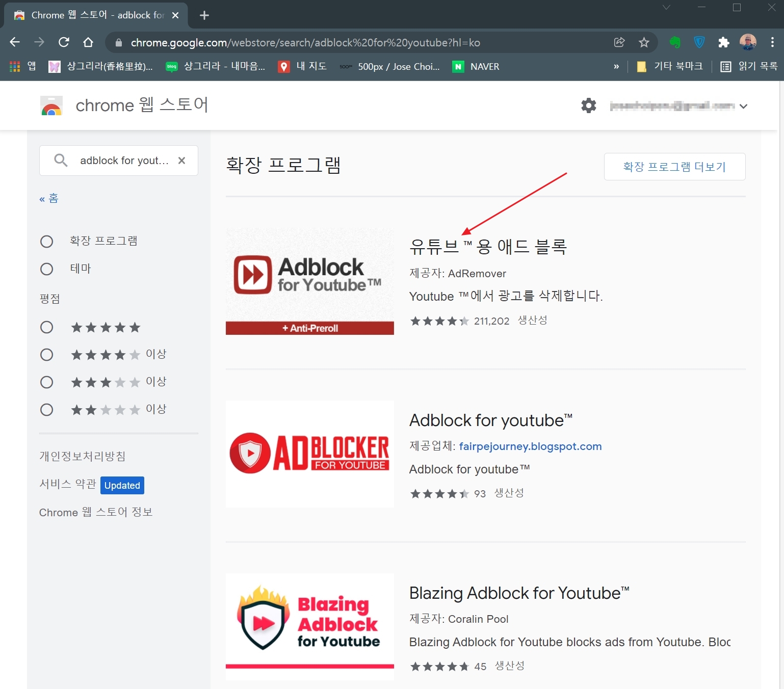Open the Extensions puzzle piece menu

pyautogui.click(x=724, y=42)
